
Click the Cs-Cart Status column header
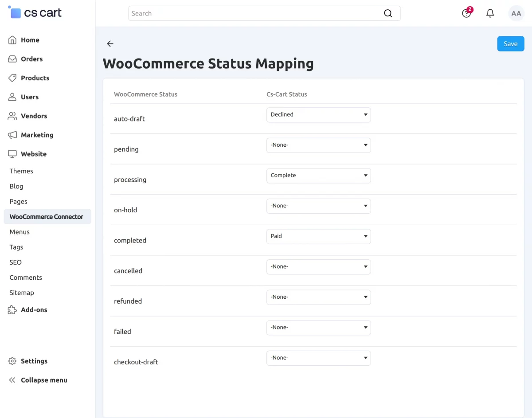click(x=287, y=94)
